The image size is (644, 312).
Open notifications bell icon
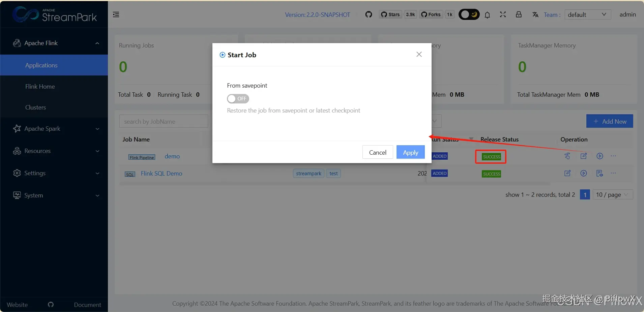pos(487,15)
